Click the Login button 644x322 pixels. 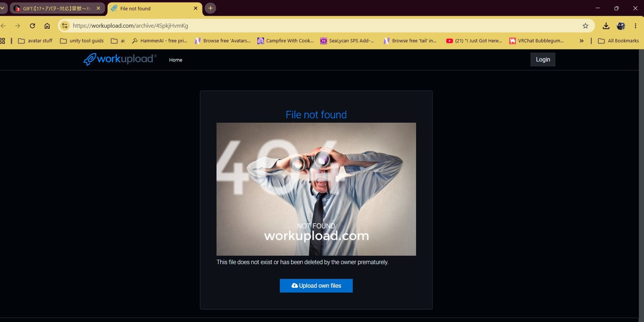click(543, 60)
